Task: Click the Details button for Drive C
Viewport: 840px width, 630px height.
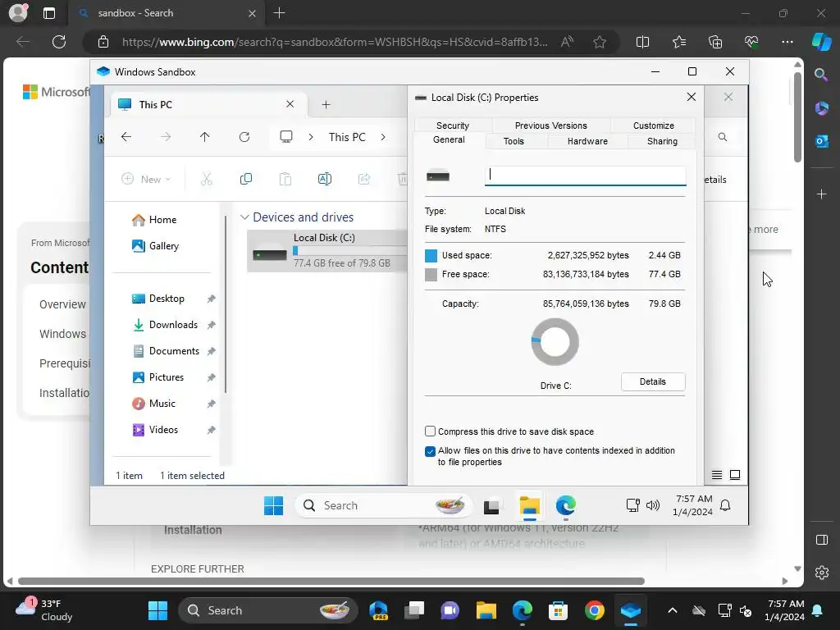Action: pyautogui.click(x=652, y=381)
